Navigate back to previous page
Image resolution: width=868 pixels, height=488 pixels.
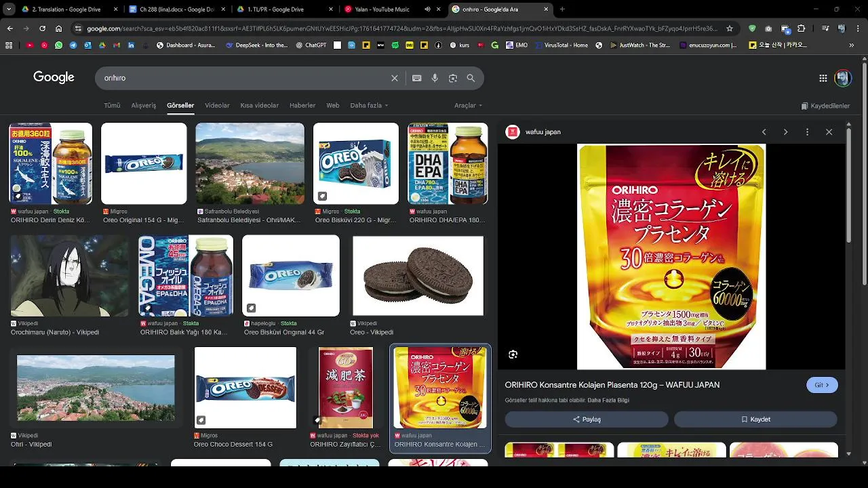[x=9, y=28]
